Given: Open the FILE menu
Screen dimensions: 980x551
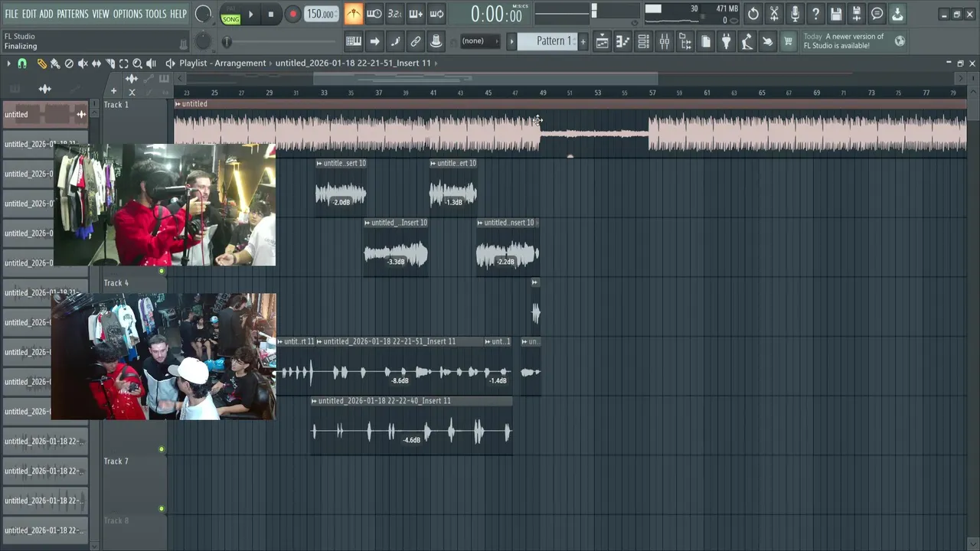Looking at the screenshot, I should click(x=11, y=14).
